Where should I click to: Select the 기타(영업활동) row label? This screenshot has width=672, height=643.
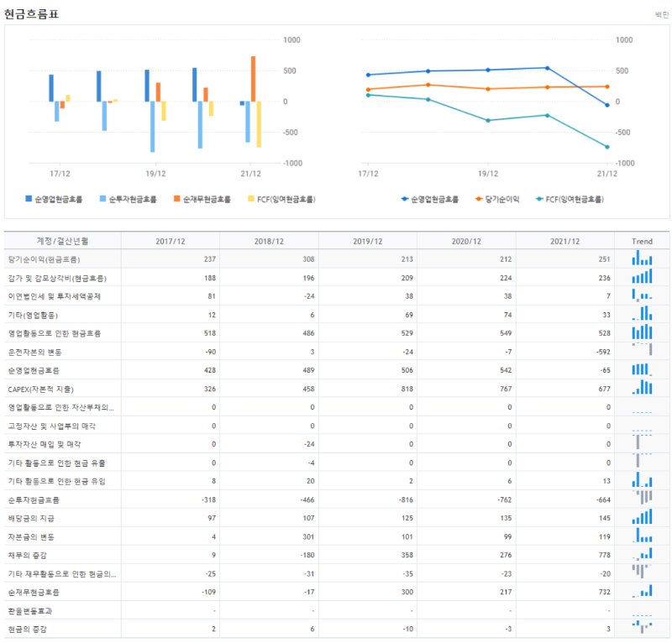(33, 316)
